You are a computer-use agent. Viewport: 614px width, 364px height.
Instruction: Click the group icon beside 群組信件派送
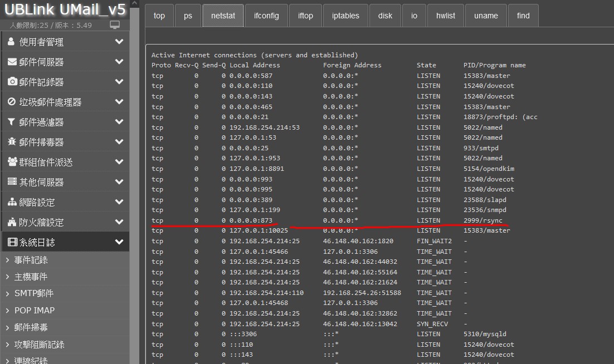[12, 162]
